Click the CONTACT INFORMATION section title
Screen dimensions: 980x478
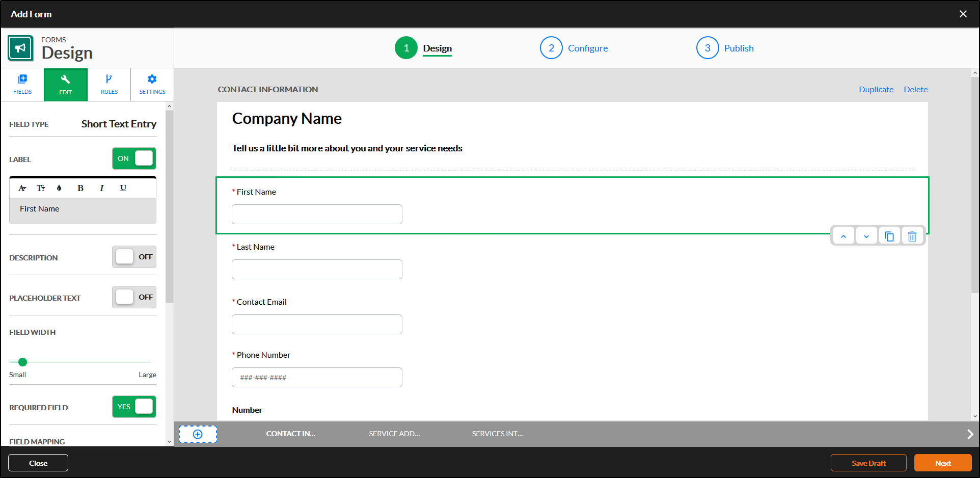click(268, 90)
